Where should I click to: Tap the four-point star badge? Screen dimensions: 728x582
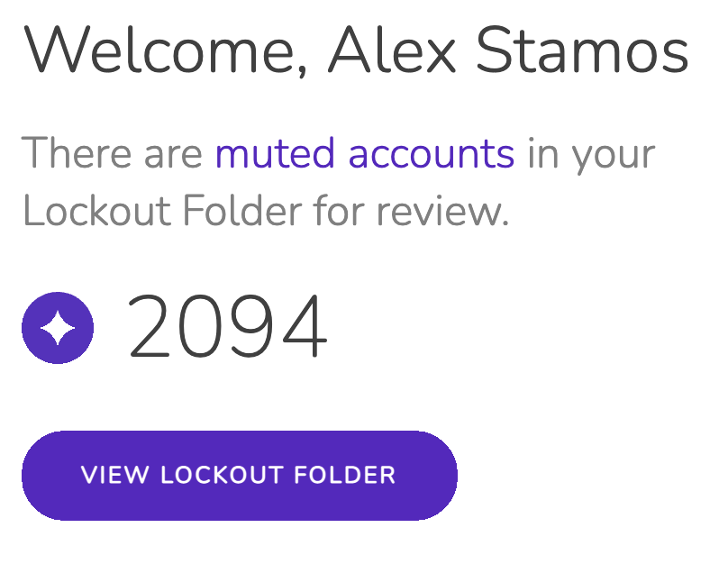58,328
